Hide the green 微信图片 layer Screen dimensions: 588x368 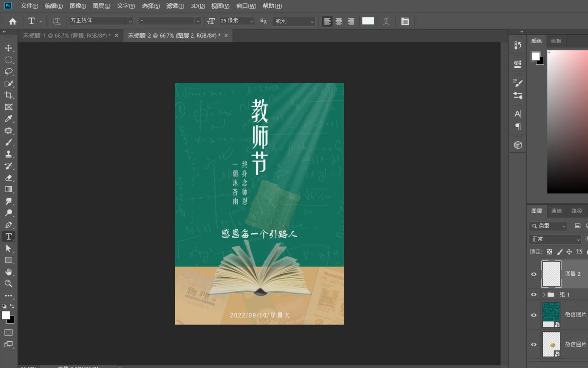pyautogui.click(x=534, y=315)
